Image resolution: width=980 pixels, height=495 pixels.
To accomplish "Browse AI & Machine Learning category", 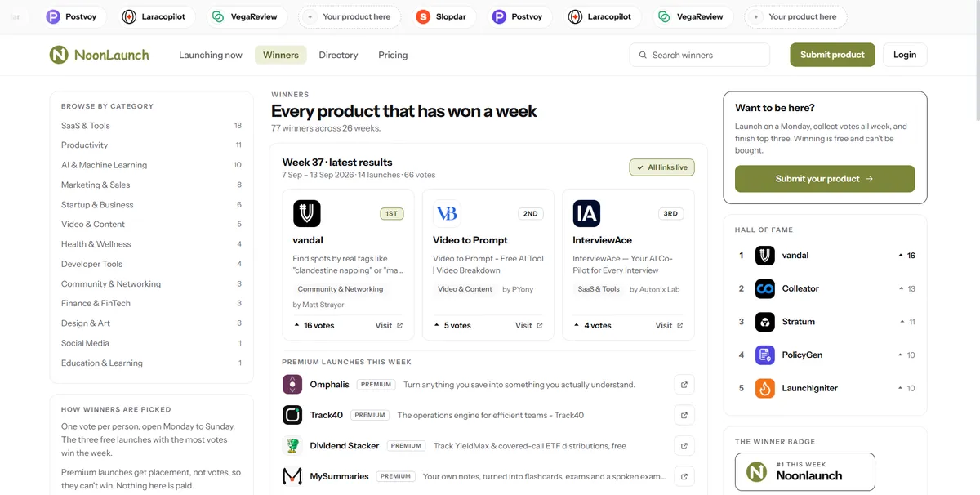I will pos(151,165).
